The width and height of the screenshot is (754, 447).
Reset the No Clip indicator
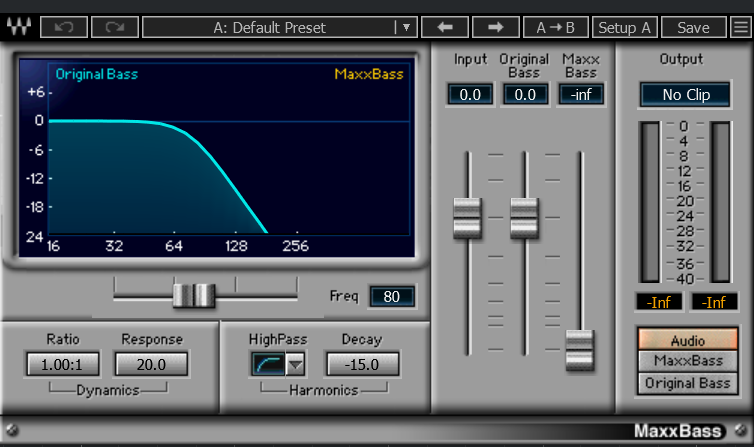click(x=686, y=95)
